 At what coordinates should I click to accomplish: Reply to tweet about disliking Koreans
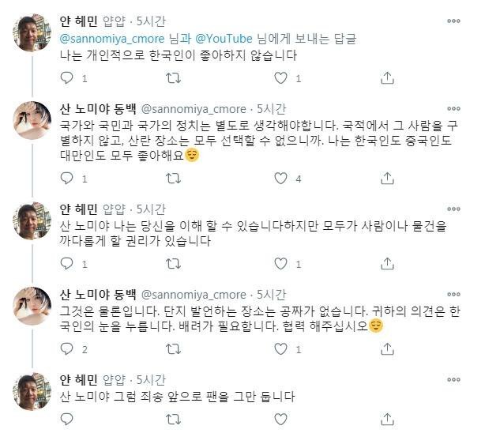pos(67,78)
